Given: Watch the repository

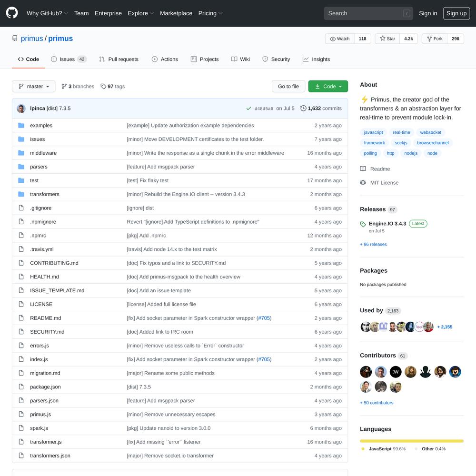Looking at the screenshot, I should tap(340, 39).
